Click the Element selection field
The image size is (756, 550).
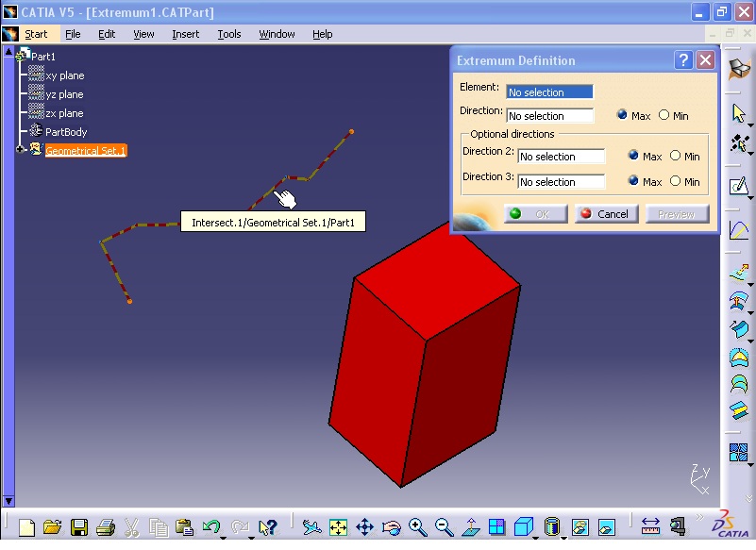click(x=549, y=92)
